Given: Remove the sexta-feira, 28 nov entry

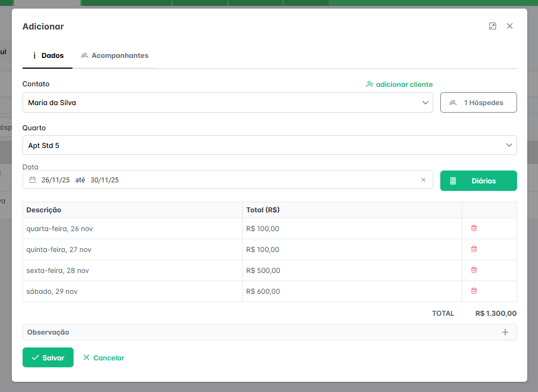Looking at the screenshot, I should 474,270.
